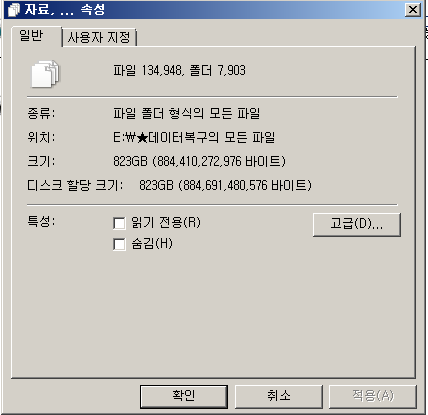Click the large multiple-files icon
The width and height of the screenshot is (428, 415).
click(45, 74)
